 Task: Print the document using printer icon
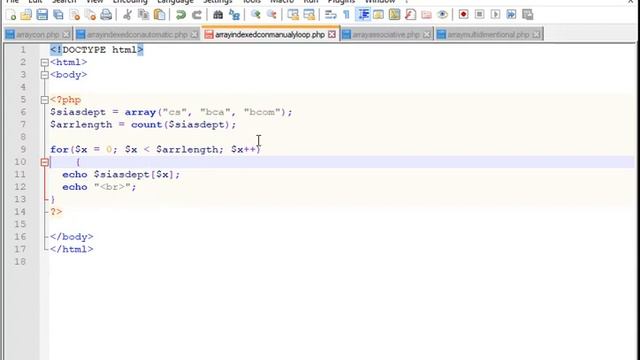click(106, 15)
